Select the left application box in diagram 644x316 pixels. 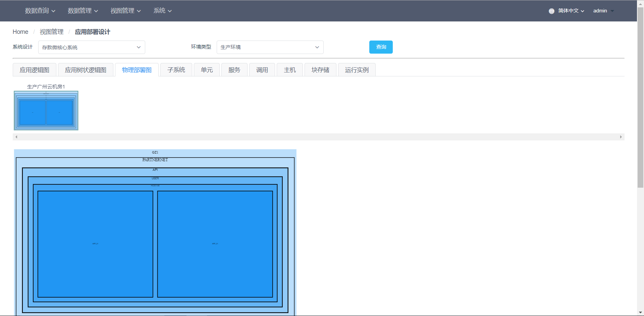point(95,244)
